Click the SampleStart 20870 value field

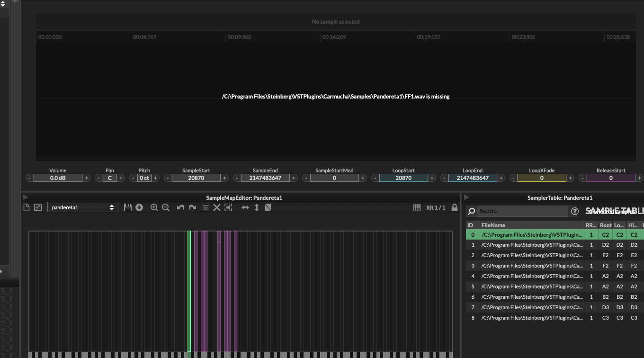[x=196, y=178]
